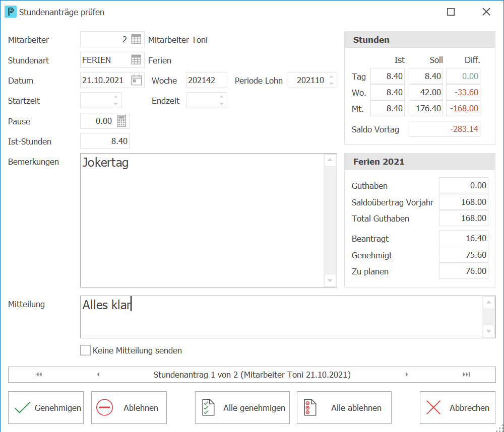This screenshot has width=504, height=432.
Task: Cancel the dialog with Abbrechen
Action: tap(458, 407)
